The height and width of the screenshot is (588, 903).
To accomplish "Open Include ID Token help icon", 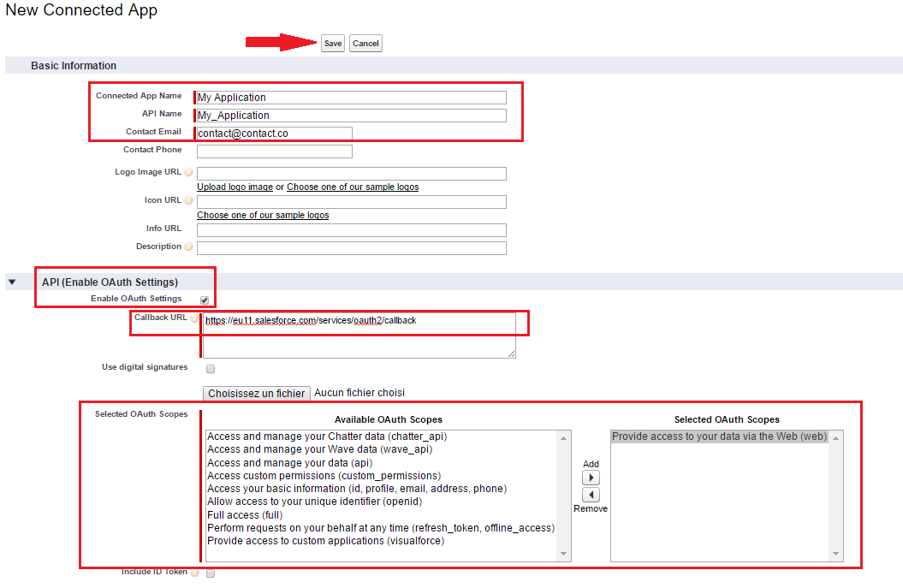I will pyautogui.click(x=194, y=573).
